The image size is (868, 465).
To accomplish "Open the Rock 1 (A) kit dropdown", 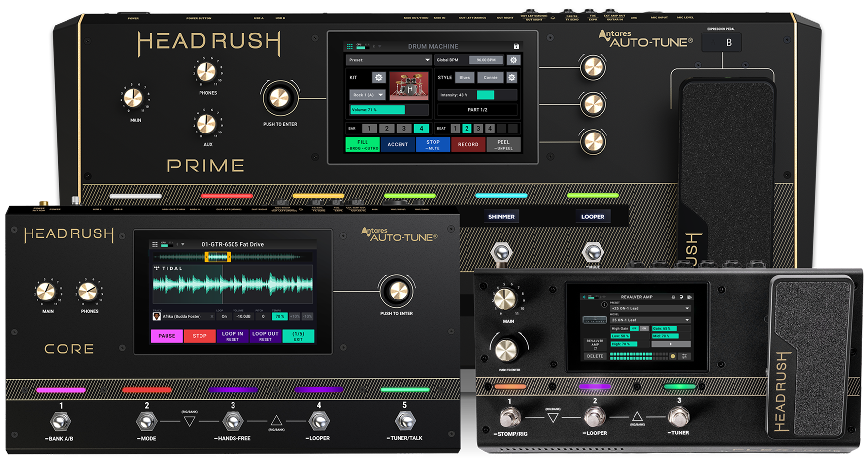I will pos(367,95).
